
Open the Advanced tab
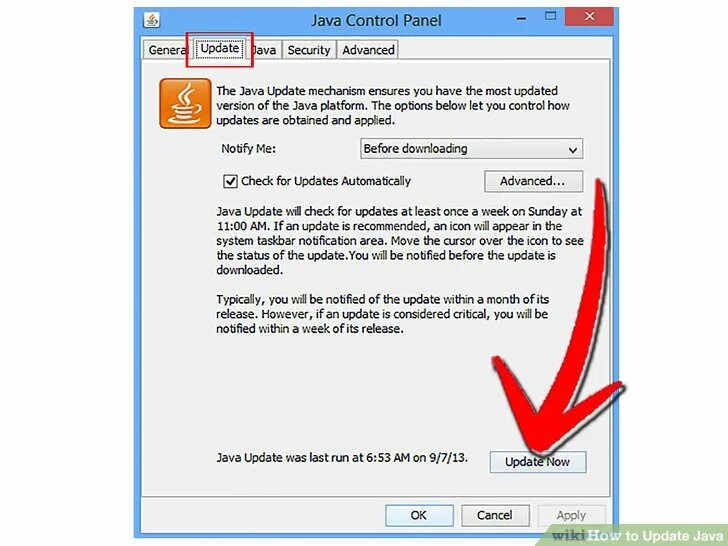click(x=368, y=50)
